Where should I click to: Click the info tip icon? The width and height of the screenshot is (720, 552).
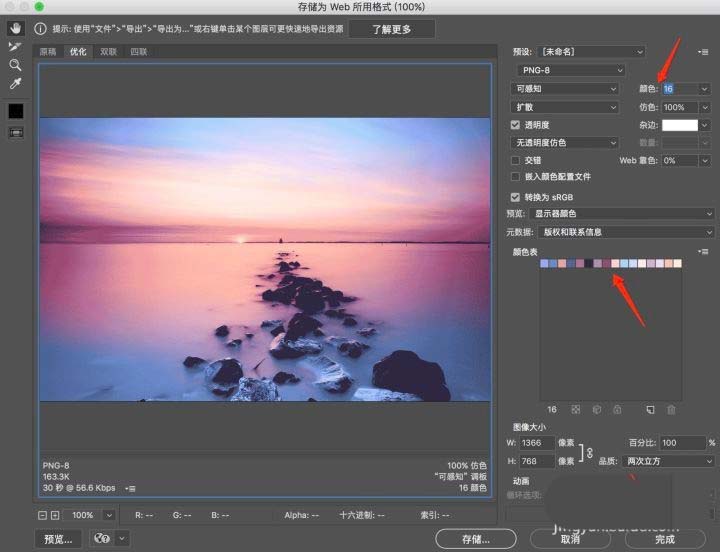point(40,29)
